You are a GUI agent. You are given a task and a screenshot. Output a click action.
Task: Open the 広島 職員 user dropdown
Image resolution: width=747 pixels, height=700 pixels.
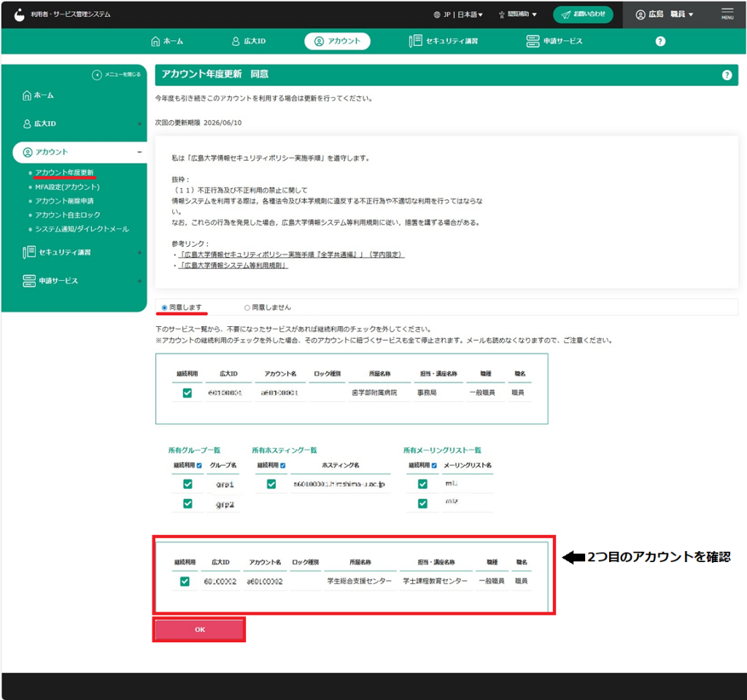coord(665,15)
